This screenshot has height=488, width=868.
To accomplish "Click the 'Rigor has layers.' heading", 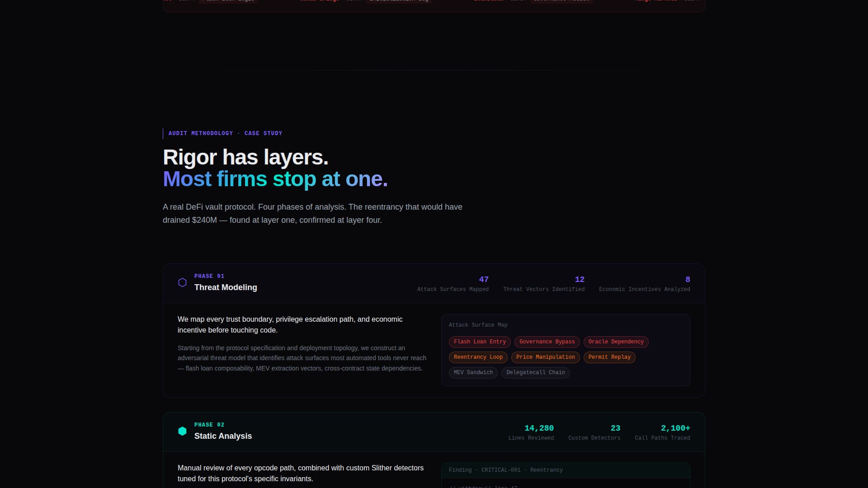I will coord(245,157).
